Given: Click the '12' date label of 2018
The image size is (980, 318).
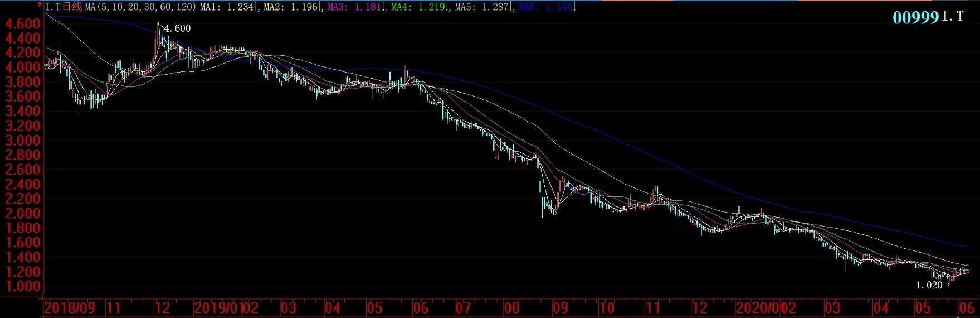Looking at the screenshot, I should pos(163,308).
